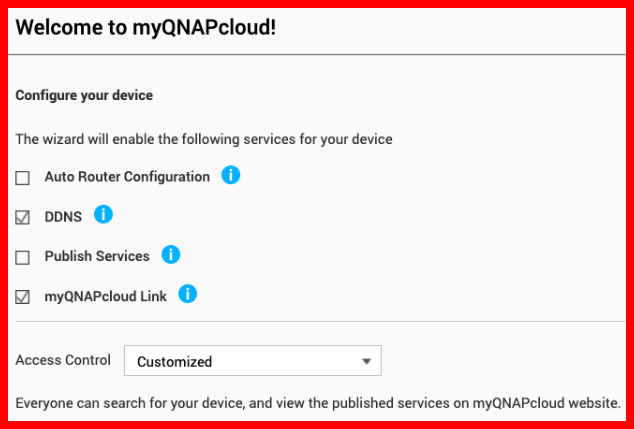Click the myQNAPcloud Link label text
Image resolution: width=634 pixels, height=429 pixels.
click(106, 296)
